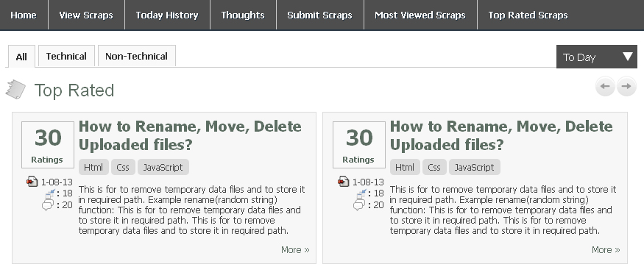644x267 pixels.
Task: Open the To Day dropdown
Action: tap(596, 57)
